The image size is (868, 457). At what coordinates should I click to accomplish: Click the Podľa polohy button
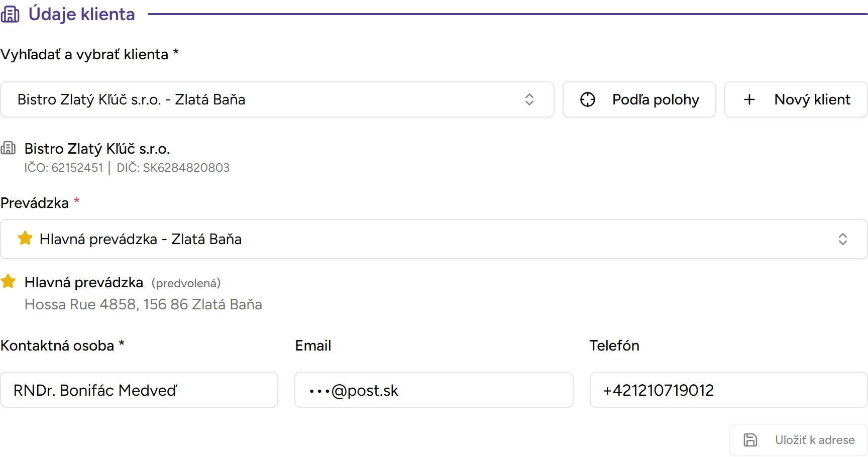click(639, 99)
